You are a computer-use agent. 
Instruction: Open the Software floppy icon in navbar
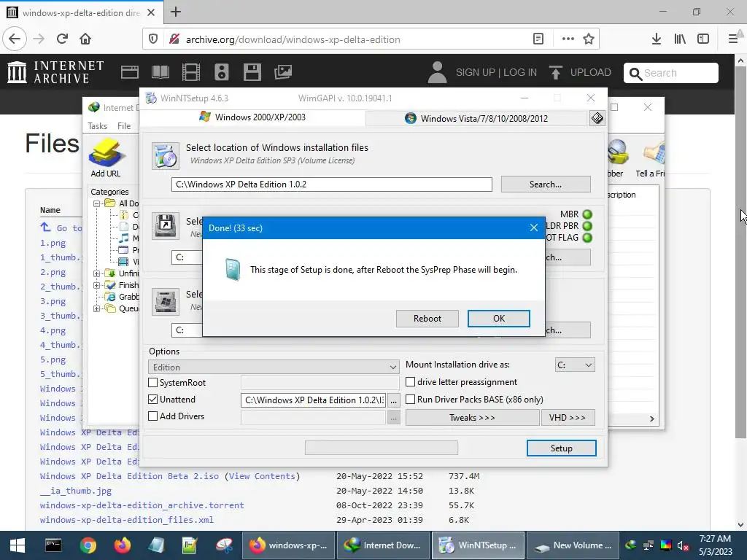click(252, 72)
